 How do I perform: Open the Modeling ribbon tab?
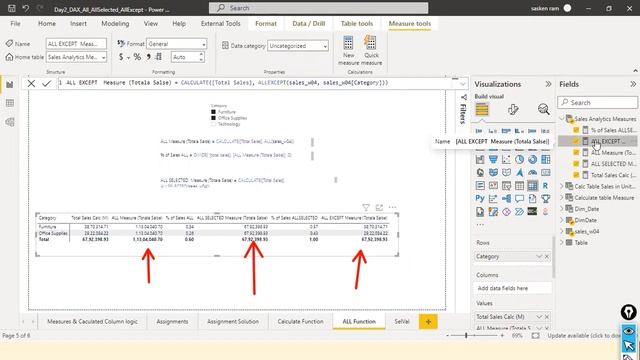[115, 24]
